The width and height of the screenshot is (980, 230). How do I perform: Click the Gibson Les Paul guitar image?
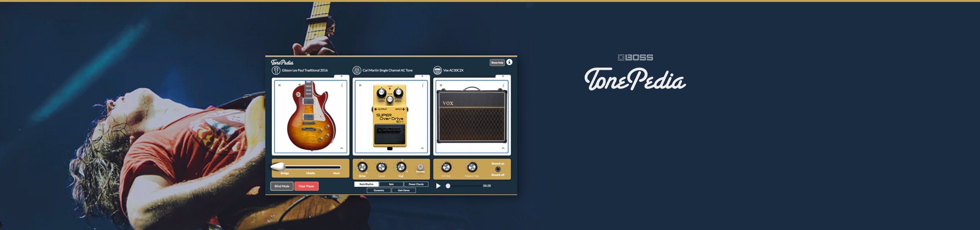pos(311,116)
